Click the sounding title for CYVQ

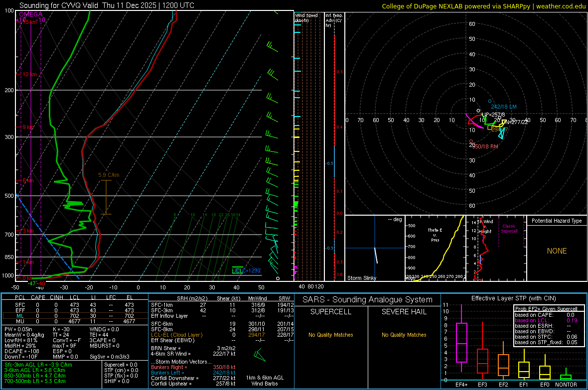107,5
